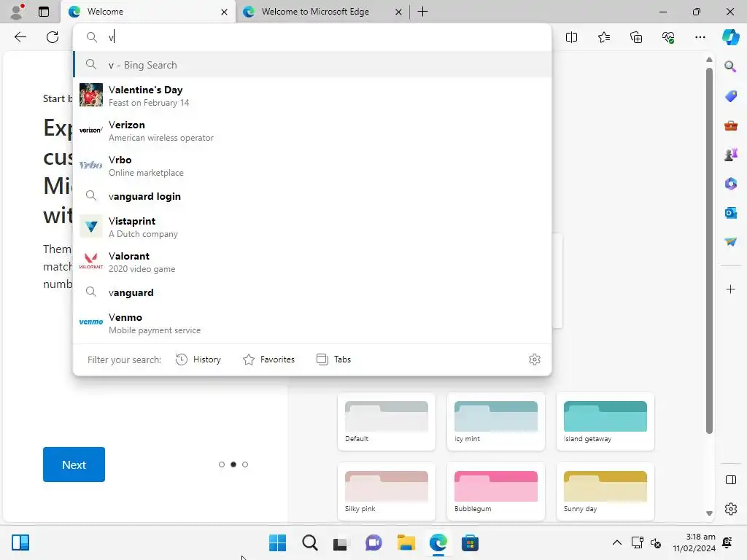This screenshot has height=560, width=747.
Task: Open the sidebar Shopping tag icon
Action: (730, 96)
